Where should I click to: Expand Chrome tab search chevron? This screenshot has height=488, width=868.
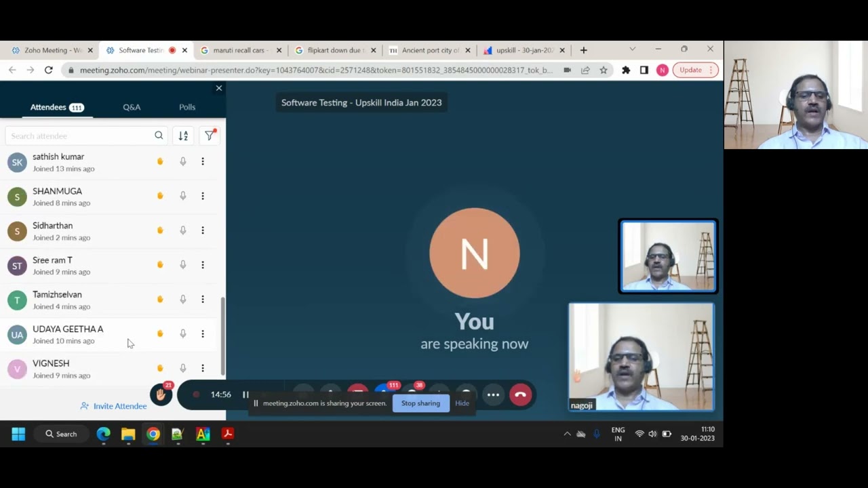pyautogui.click(x=632, y=49)
